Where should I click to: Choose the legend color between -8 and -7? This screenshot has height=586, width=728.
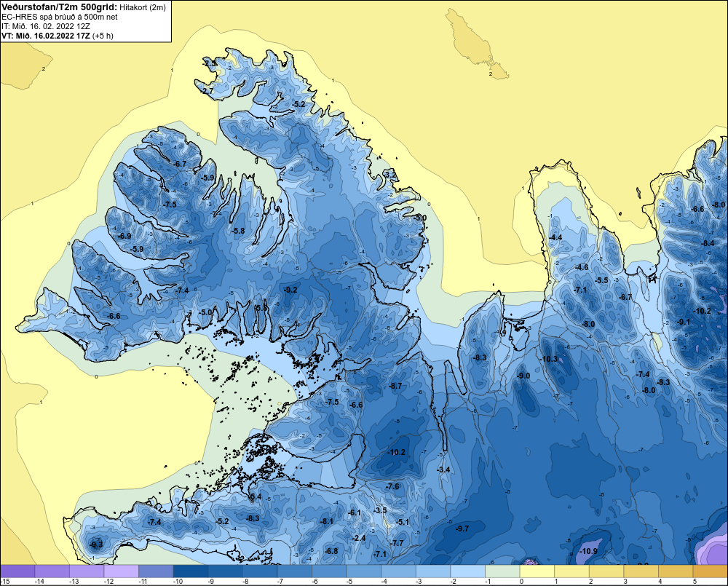point(260,571)
